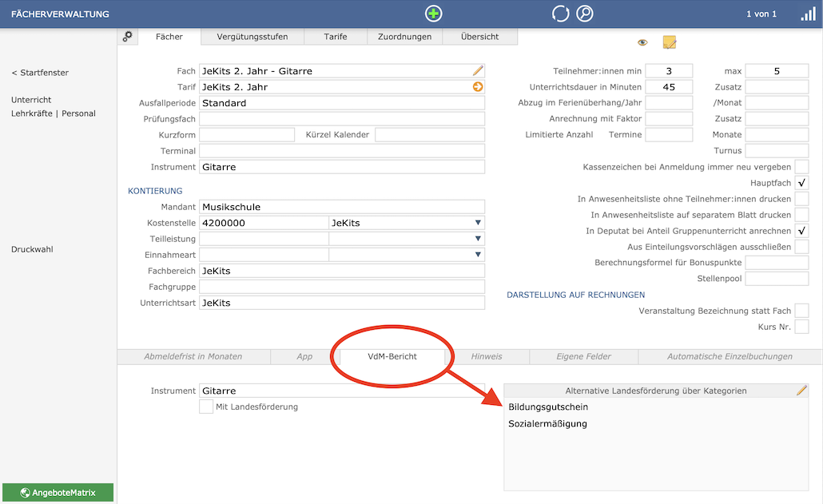Click the empty Prüfungsfach field

(x=342, y=119)
